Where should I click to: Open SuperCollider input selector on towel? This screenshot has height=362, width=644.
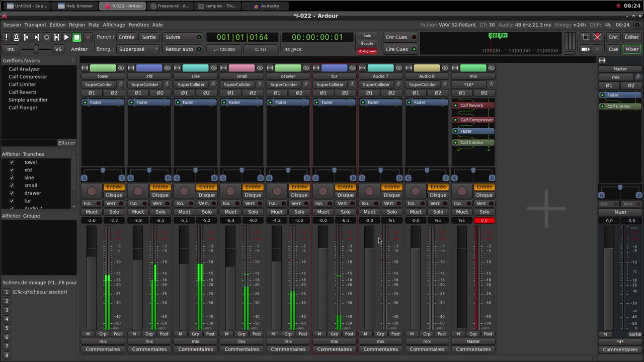[x=99, y=84]
